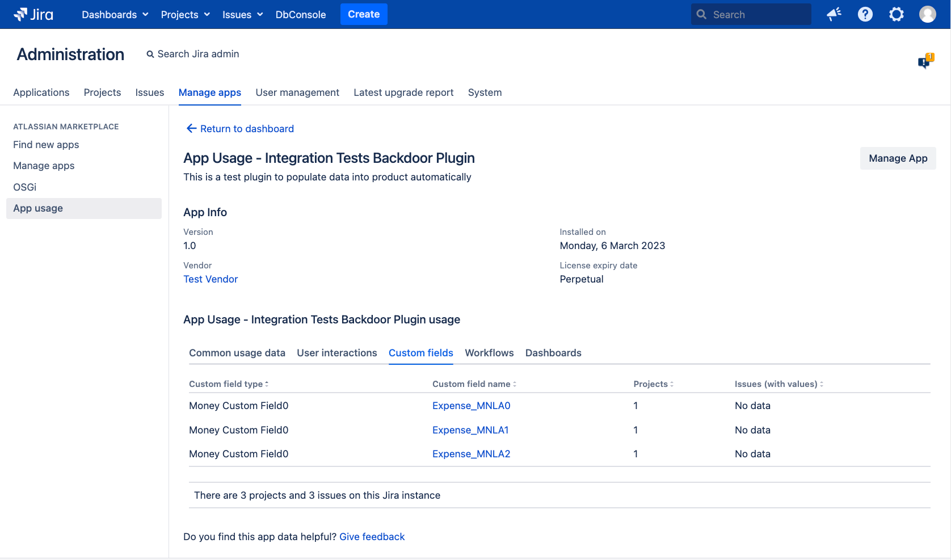
Task: Click the Jira logo in header
Action: coord(33,14)
